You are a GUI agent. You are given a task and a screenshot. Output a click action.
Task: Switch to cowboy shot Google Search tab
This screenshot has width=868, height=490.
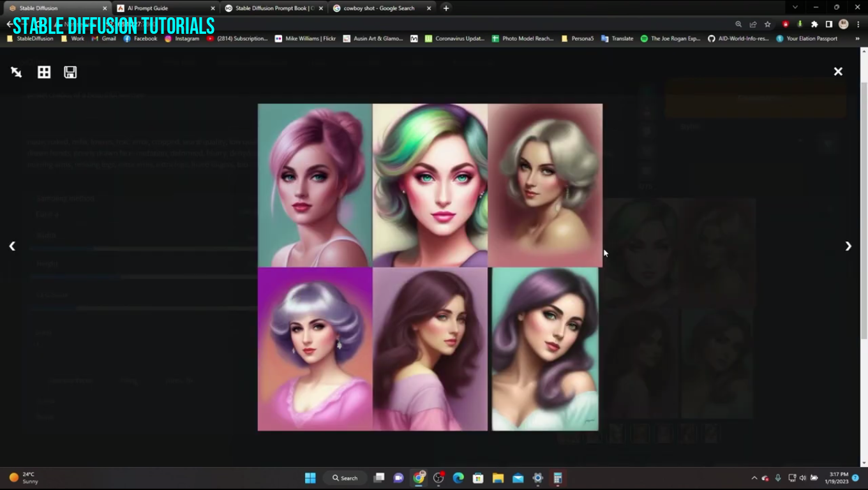click(382, 8)
